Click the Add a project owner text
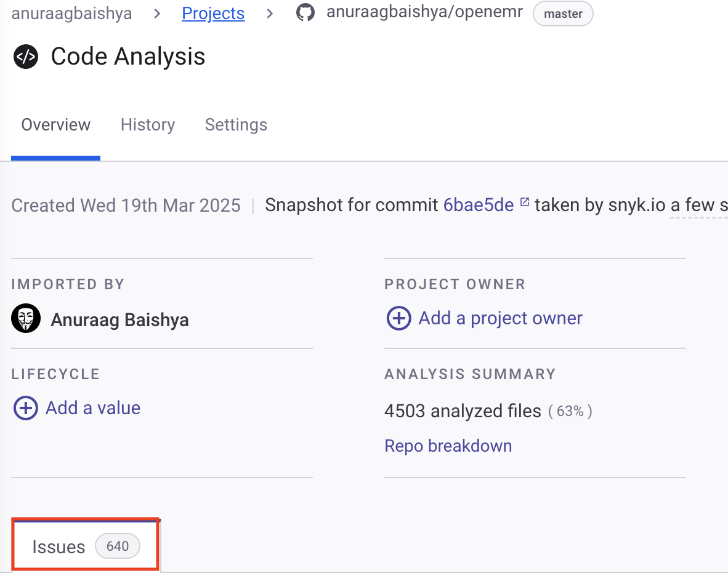The image size is (728, 576). (x=500, y=318)
